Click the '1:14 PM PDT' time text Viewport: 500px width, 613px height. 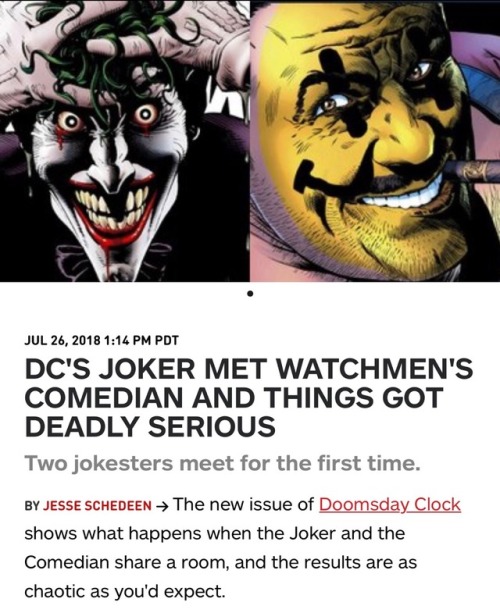(x=142, y=340)
